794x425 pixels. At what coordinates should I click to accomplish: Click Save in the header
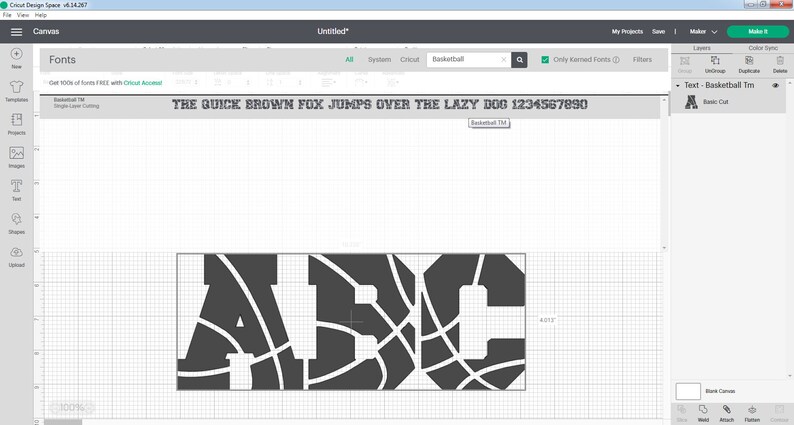[x=658, y=31]
